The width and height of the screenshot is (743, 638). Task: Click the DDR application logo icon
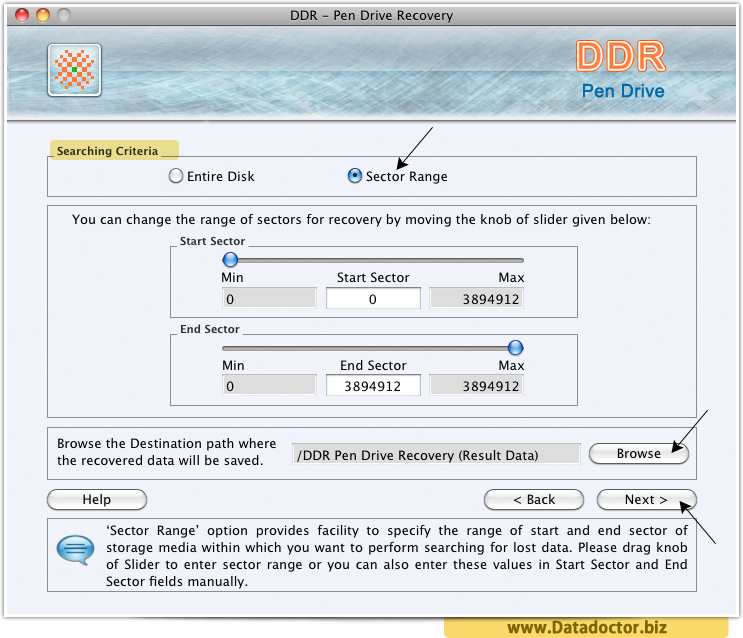74,70
